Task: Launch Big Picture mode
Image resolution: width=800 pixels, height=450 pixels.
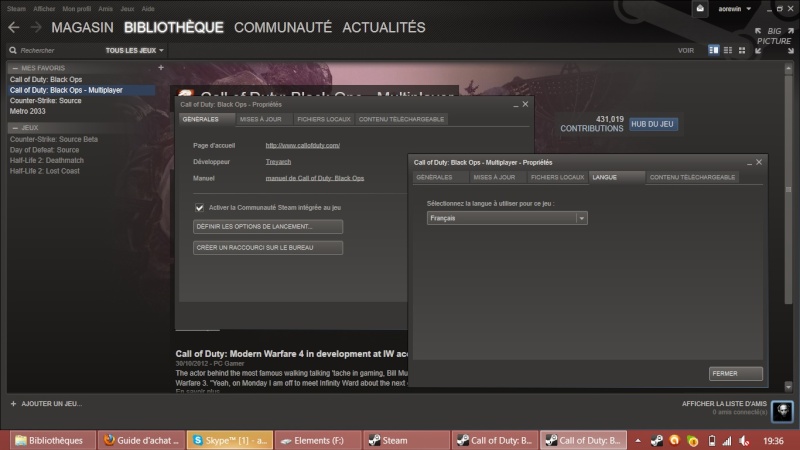Action: (774, 40)
